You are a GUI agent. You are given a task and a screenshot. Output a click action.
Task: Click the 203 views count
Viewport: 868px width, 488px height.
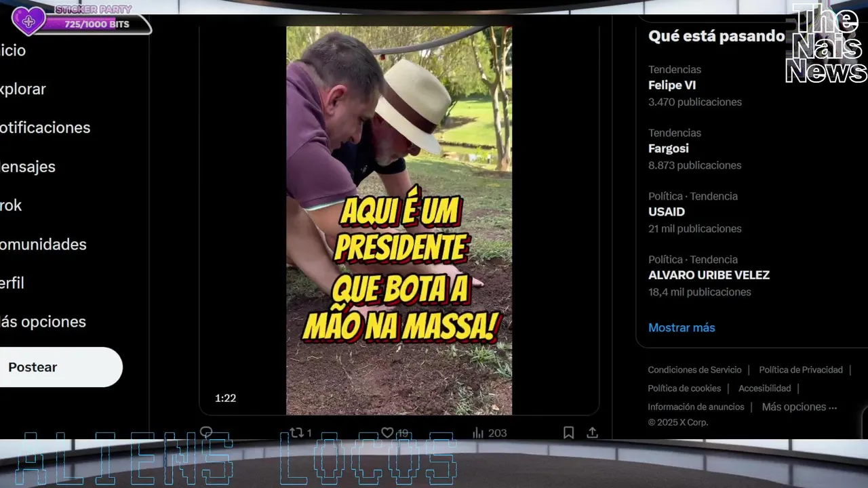pos(497,433)
